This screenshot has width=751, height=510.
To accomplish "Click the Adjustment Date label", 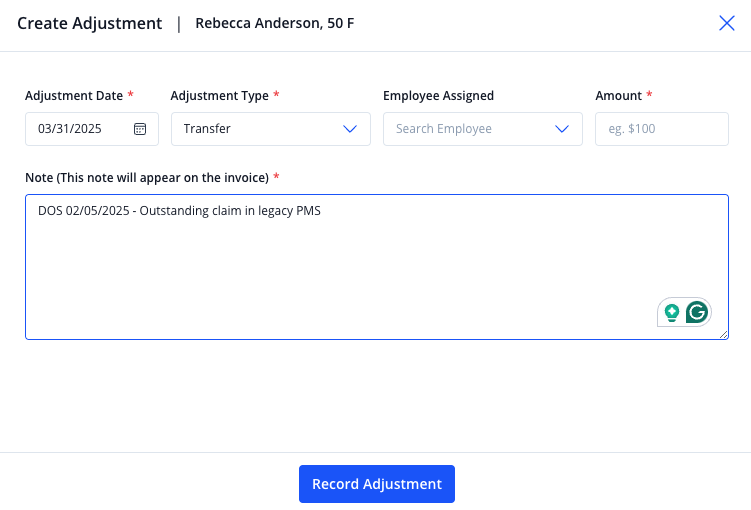I will pyautogui.click(x=74, y=96).
